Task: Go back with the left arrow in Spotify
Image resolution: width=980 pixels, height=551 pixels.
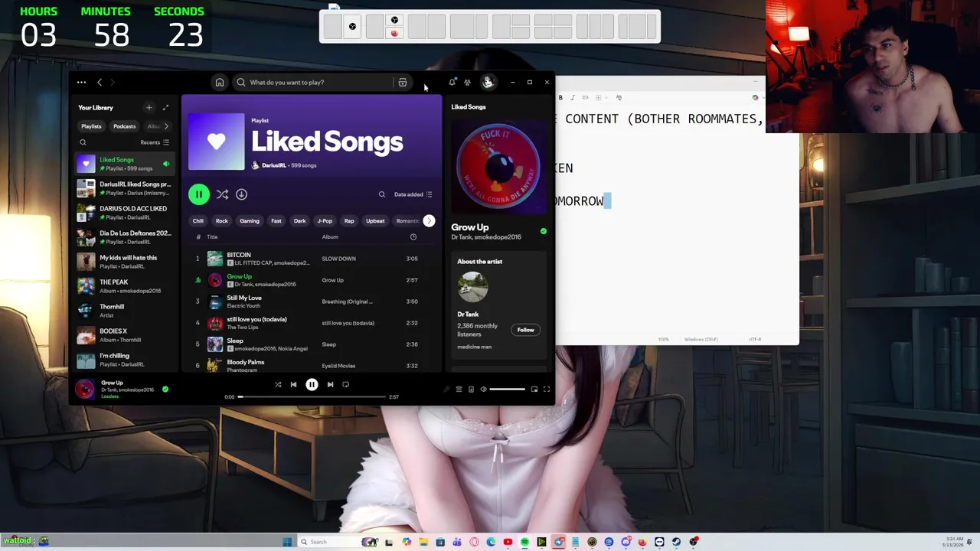Action: click(x=100, y=82)
